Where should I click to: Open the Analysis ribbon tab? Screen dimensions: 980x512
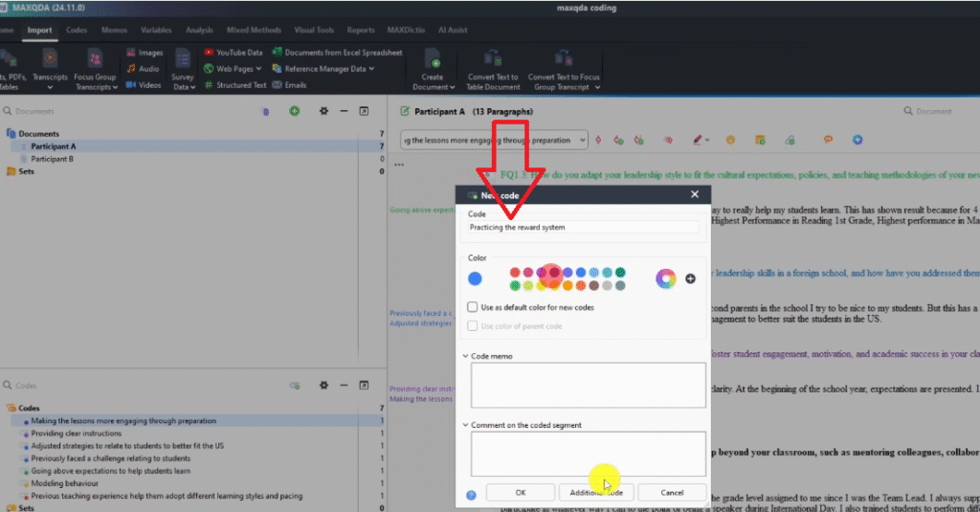coord(199,31)
